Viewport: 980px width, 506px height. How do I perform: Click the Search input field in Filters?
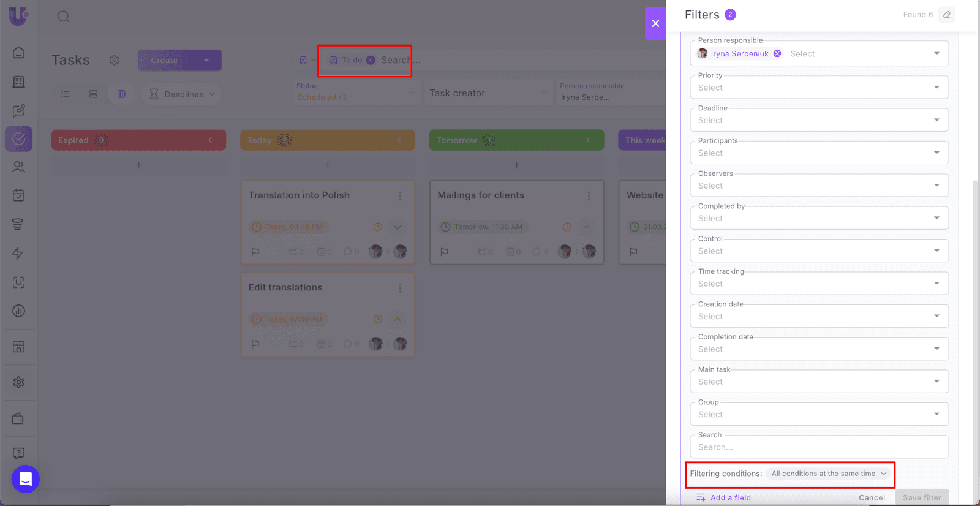point(819,447)
